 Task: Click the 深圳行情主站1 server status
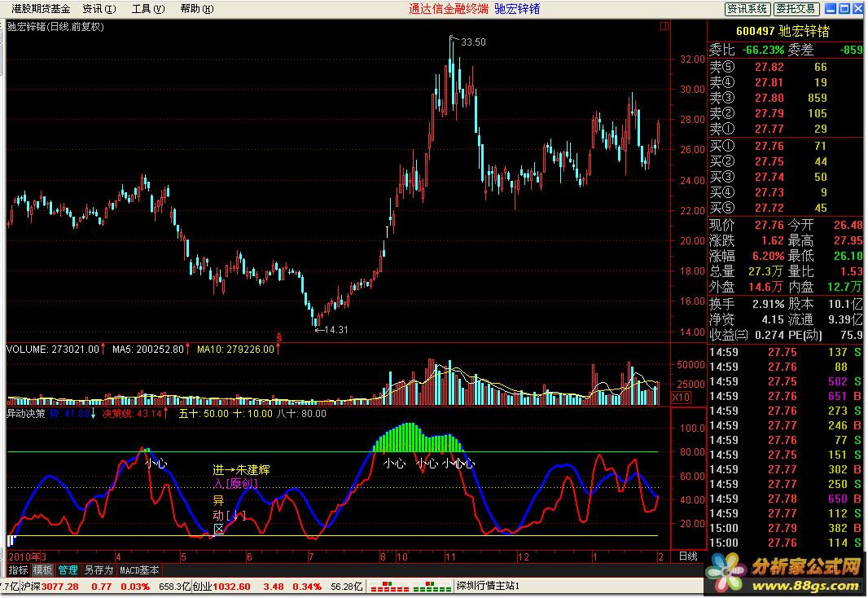tap(488, 587)
